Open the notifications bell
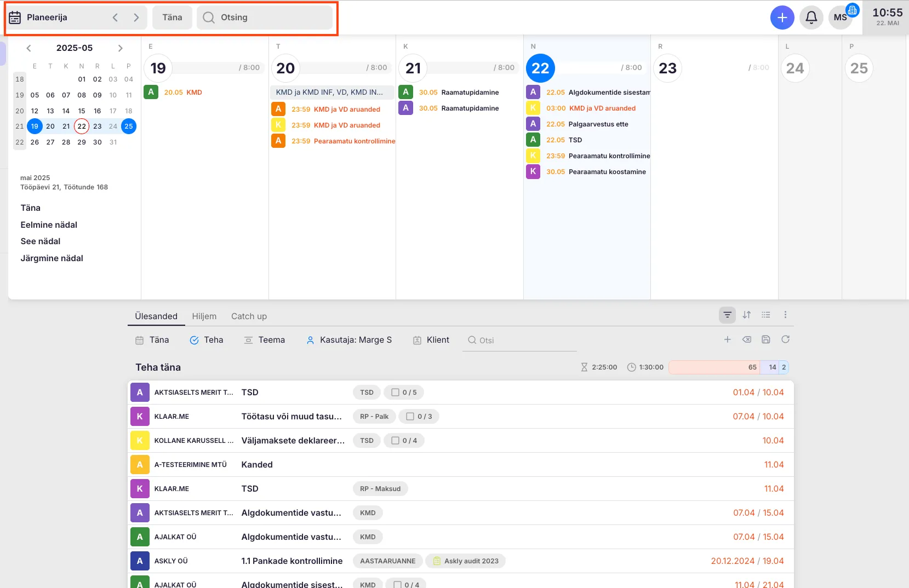Viewport: 909px width, 588px height. [811, 18]
